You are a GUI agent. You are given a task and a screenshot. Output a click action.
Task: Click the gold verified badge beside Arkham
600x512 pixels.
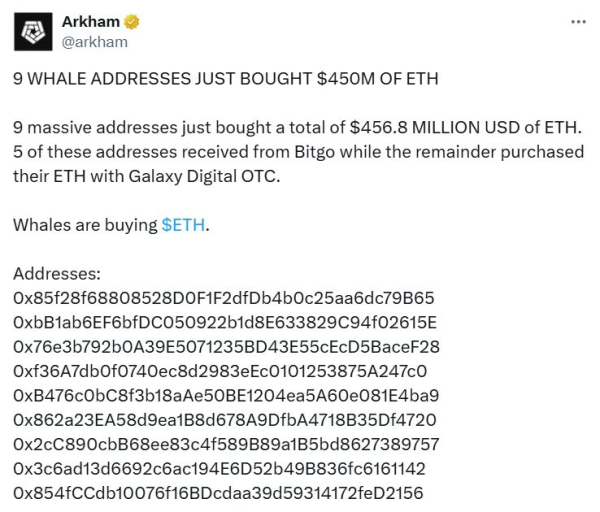131,22
